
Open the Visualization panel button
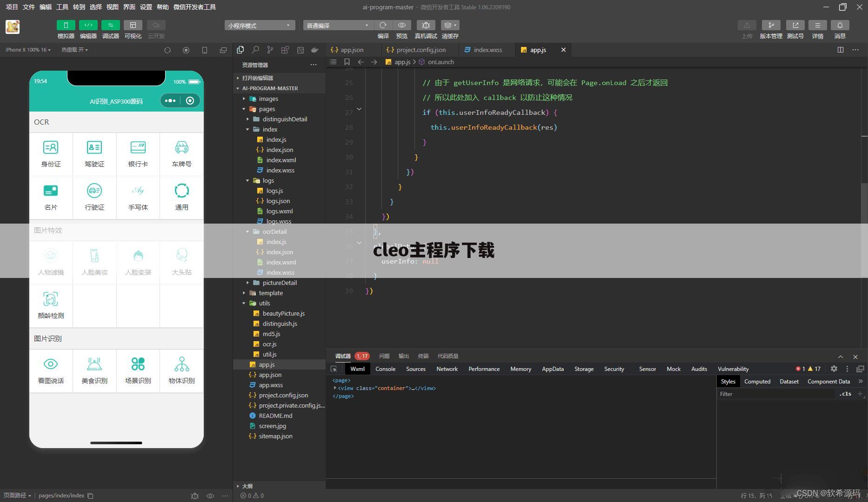pos(133,25)
